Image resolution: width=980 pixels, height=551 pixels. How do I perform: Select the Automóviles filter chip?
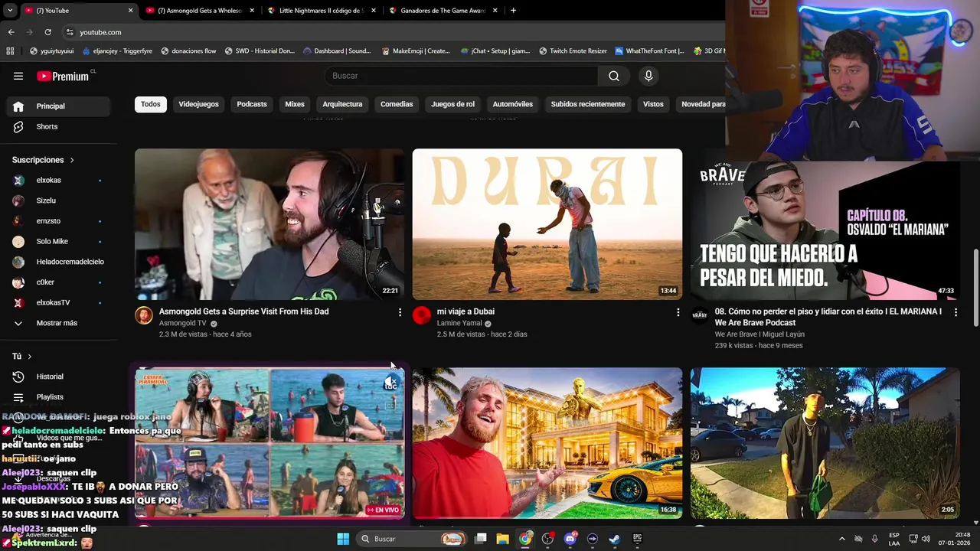pyautogui.click(x=512, y=104)
